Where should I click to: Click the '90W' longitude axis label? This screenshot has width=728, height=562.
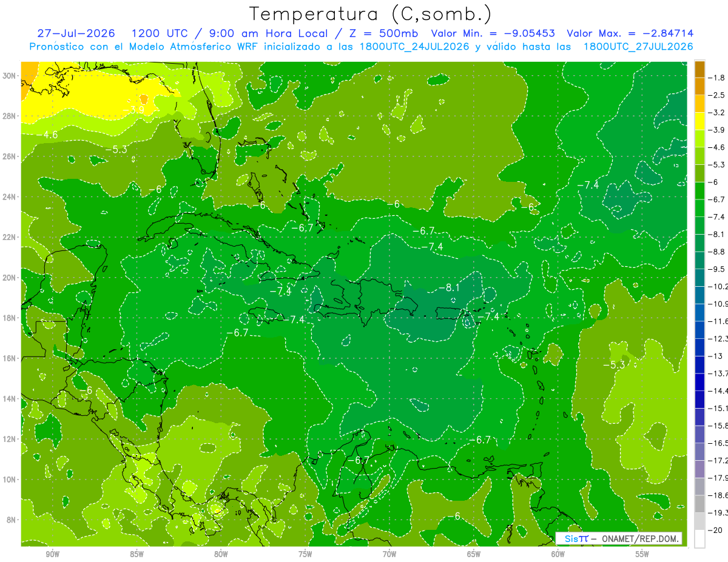[52, 554]
